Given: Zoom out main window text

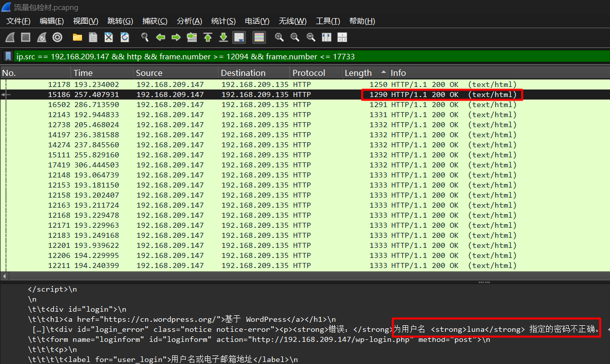Looking at the screenshot, I should [x=295, y=37].
